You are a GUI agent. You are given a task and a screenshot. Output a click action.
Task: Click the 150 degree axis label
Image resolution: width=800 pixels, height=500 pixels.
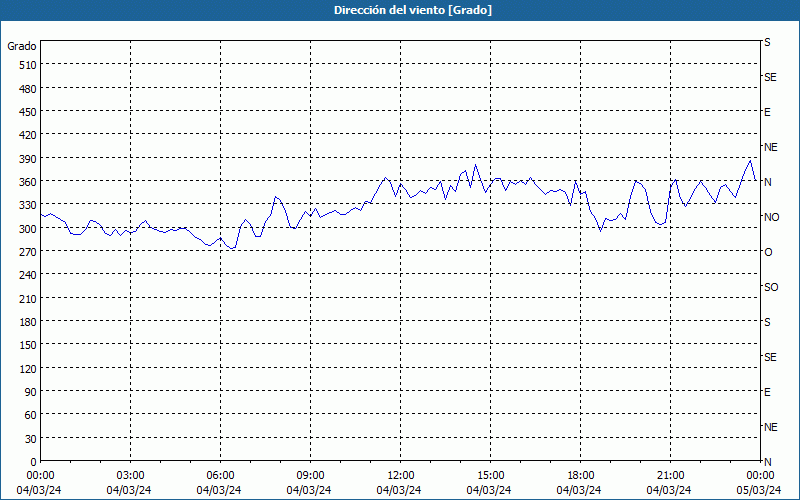[27, 345]
